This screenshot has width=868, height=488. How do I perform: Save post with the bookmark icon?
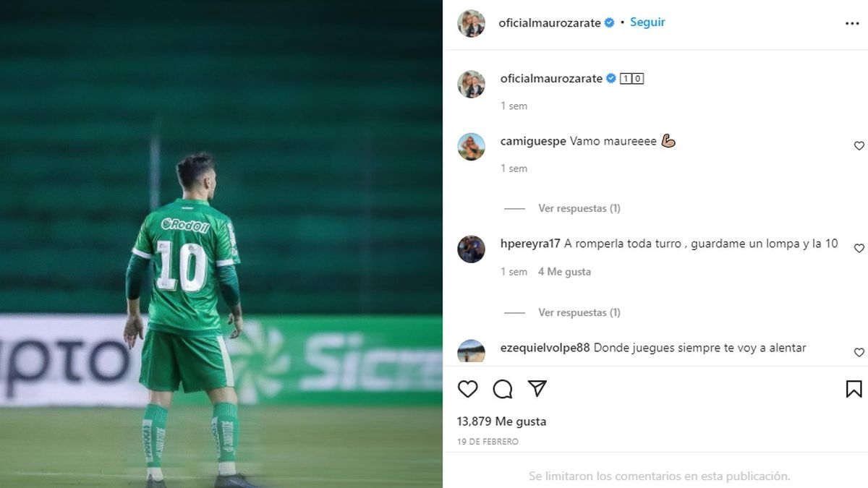tap(854, 389)
